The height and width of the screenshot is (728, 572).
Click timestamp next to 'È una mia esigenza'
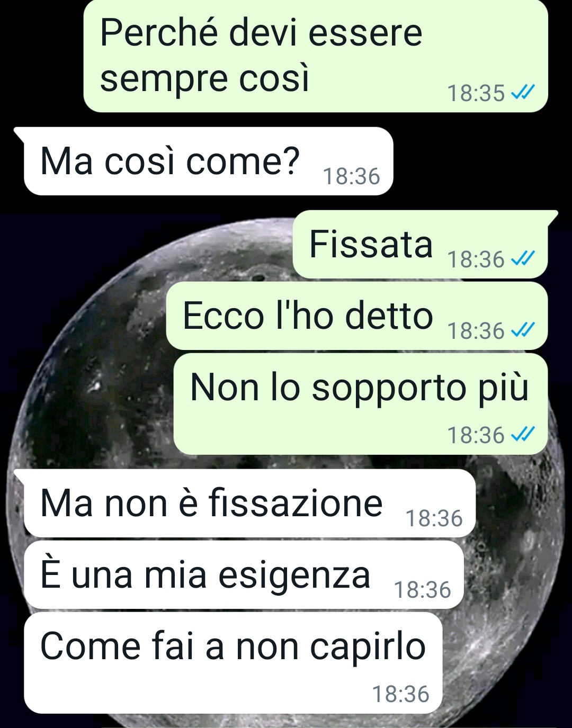423,590
